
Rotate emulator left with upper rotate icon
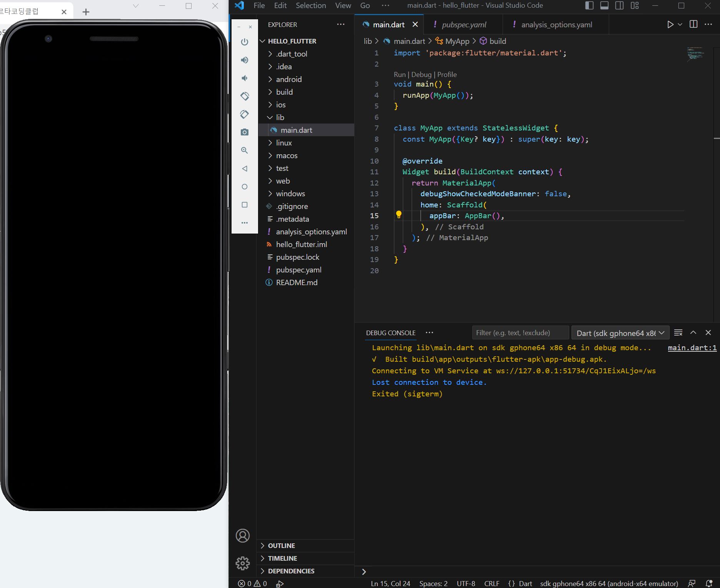pyautogui.click(x=245, y=96)
